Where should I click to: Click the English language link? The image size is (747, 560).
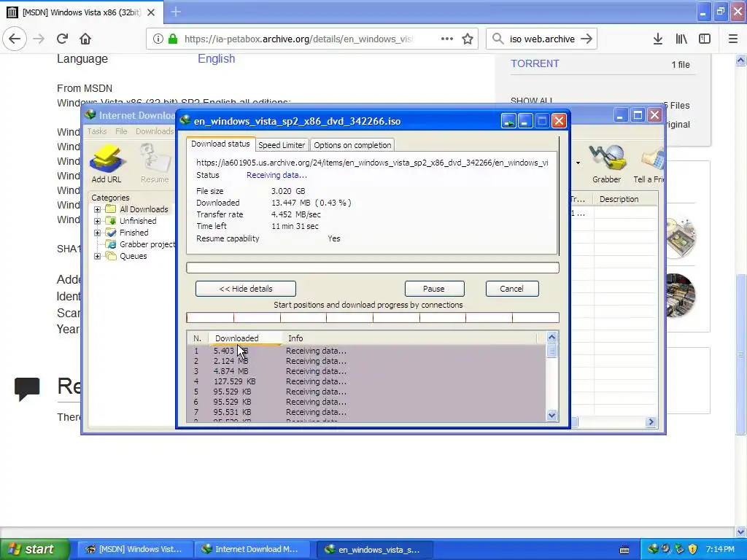[216, 58]
